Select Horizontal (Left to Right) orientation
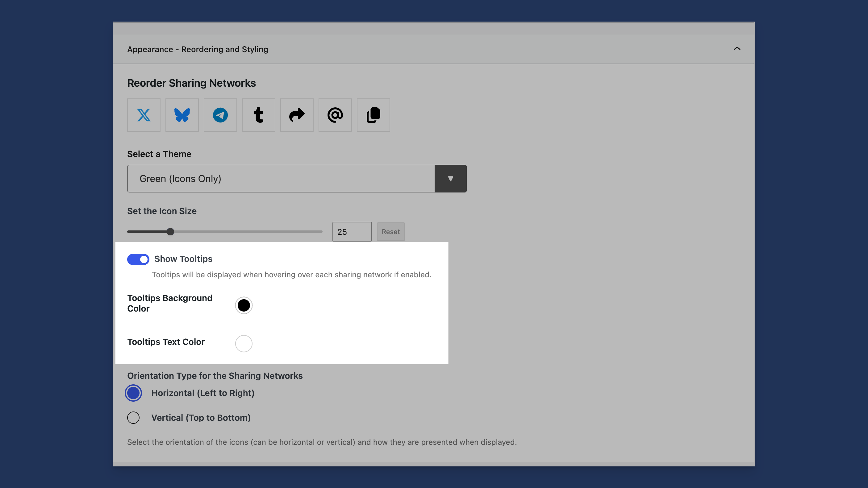The image size is (868, 488). click(133, 393)
